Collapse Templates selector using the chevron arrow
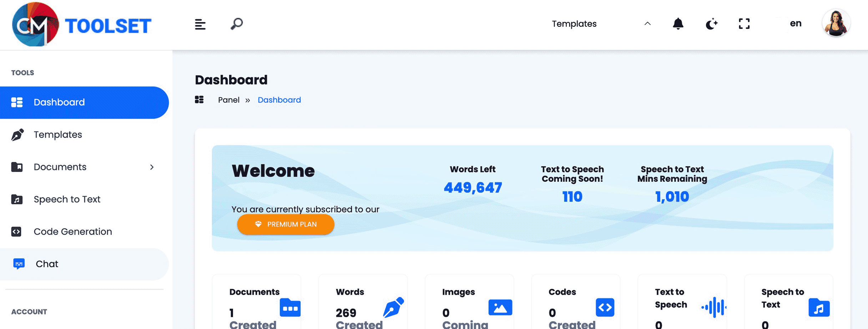Screen dimensions: 868x329 click(647, 24)
